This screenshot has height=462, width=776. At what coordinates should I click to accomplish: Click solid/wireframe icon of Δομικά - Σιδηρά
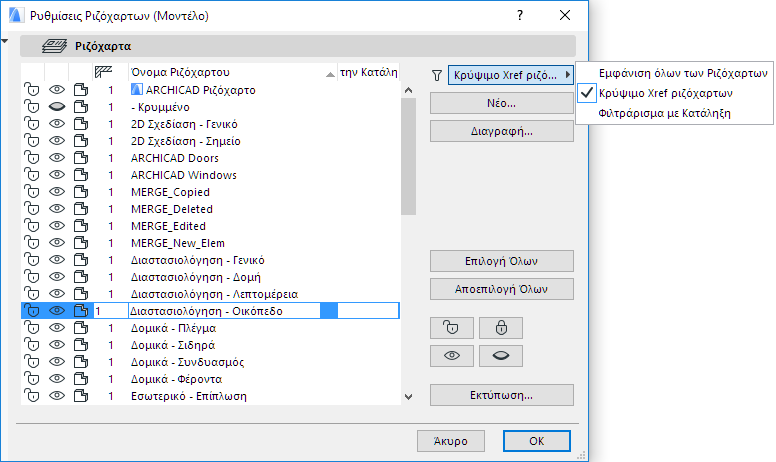[81, 345]
